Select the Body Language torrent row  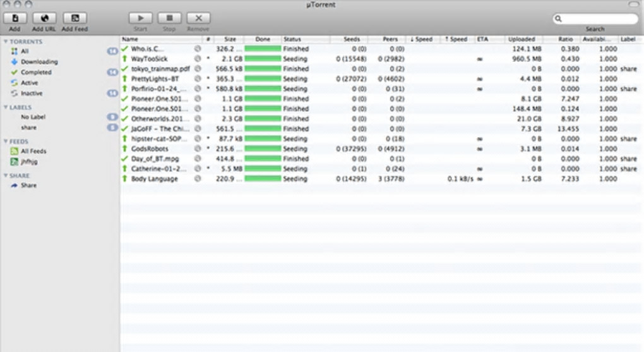(x=381, y=178)
